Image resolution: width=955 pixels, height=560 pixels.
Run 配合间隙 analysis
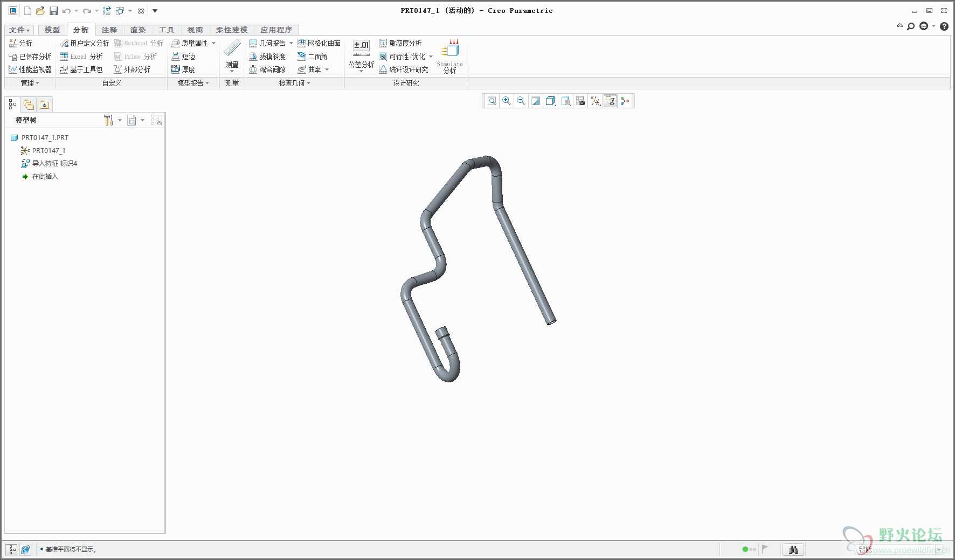coord(267,69)
